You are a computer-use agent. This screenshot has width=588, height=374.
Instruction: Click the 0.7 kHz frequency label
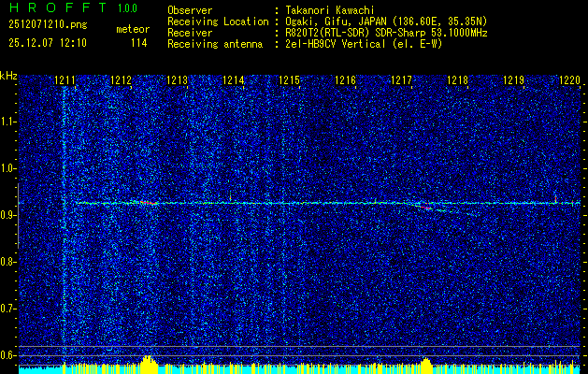click(x=7, y=309)
